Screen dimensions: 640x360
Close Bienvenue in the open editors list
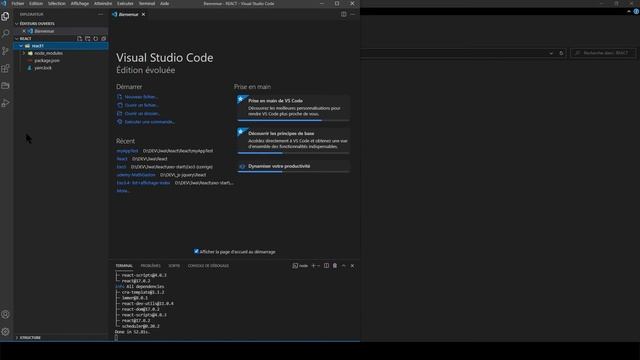[x=24, y=31]
